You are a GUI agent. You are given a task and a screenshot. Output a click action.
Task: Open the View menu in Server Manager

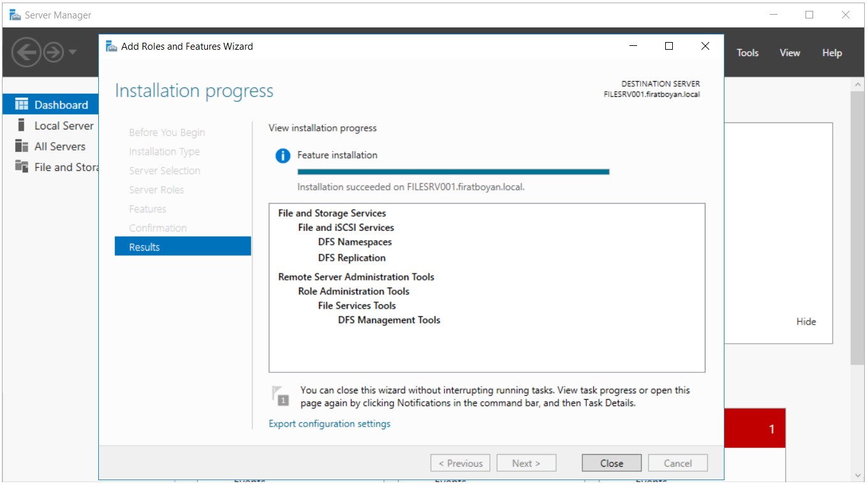(x=790, y=53)
